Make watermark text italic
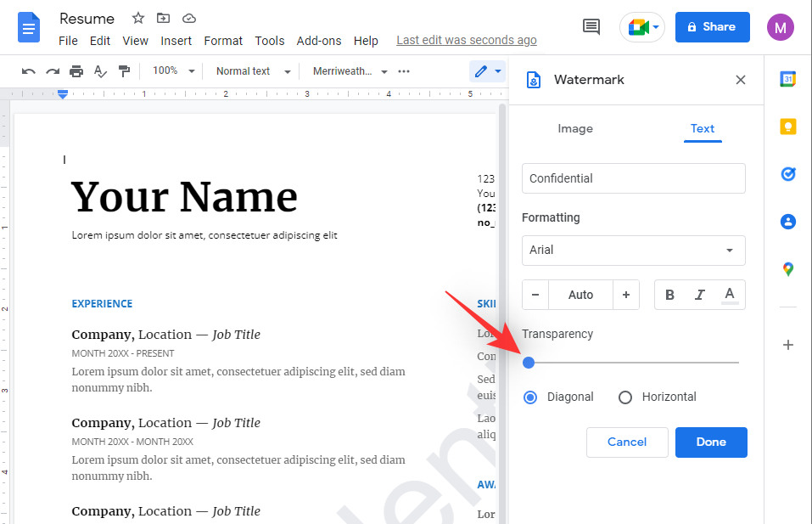 point(700,295)
